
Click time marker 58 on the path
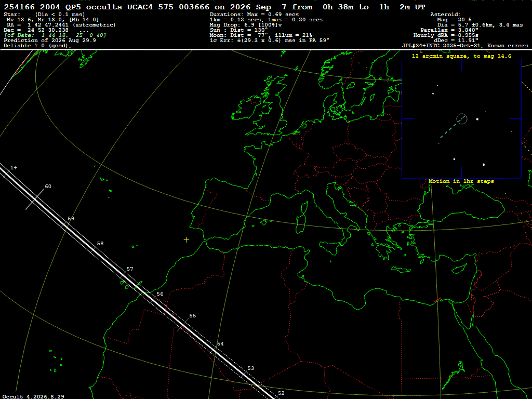(100, 244)
